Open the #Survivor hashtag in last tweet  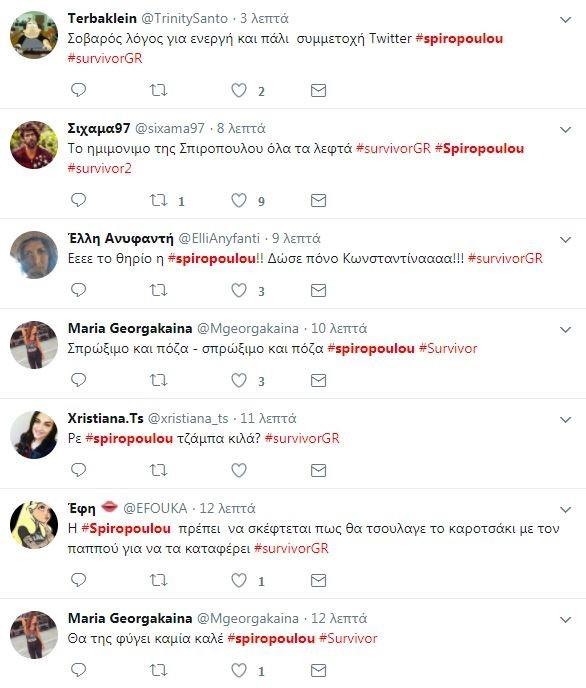tap(348, 638)
